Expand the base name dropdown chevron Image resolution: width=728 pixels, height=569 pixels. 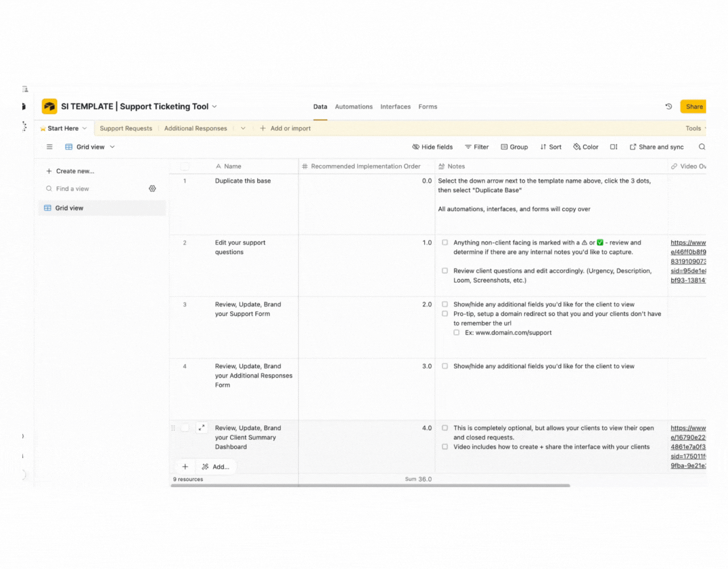coord(214,106)
